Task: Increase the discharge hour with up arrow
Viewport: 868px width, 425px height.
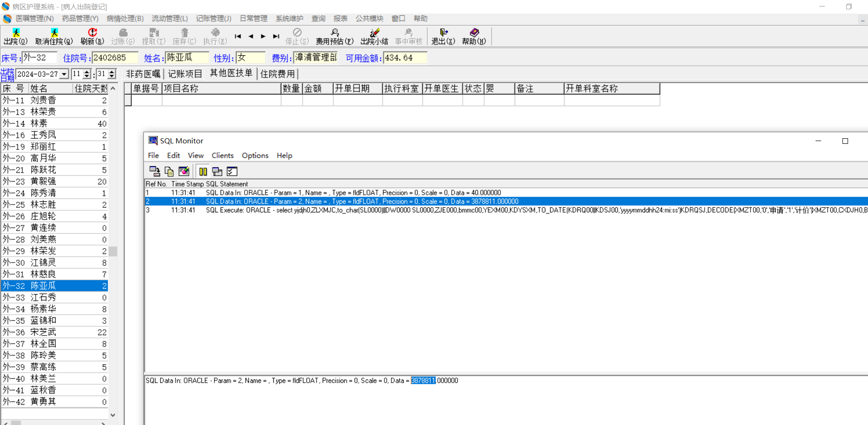Action: (x=87, y=72)
